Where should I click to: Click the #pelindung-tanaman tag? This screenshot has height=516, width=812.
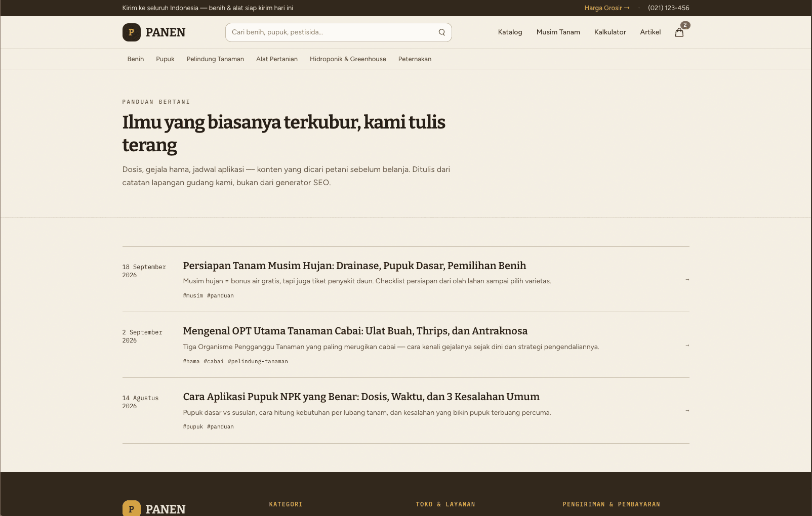click(258, 362)
